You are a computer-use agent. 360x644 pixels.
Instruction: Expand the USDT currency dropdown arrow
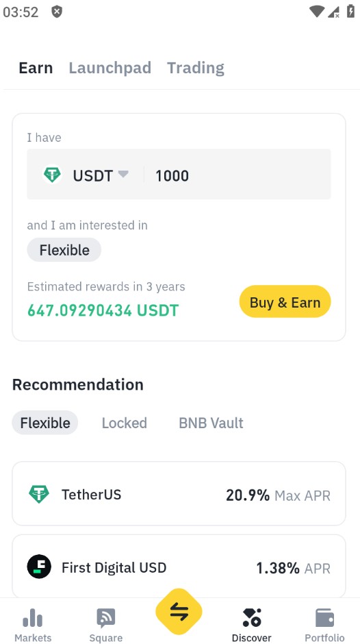click(x=123, y=174)
